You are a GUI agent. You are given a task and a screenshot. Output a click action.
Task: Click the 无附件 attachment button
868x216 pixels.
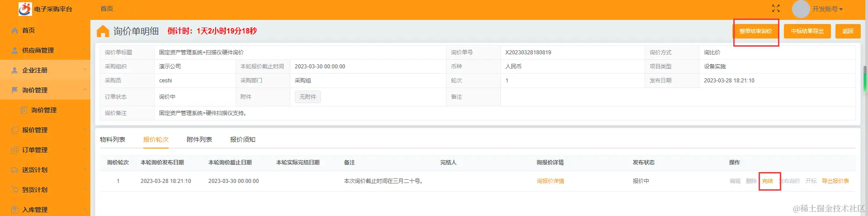(x=308, y=97)
